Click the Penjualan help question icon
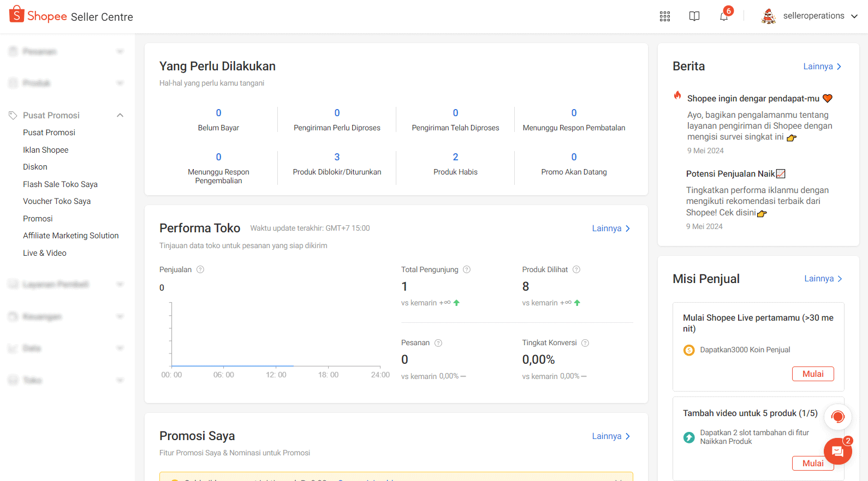The height and width of the screenshot is (481, 868). tap(200, 269)
